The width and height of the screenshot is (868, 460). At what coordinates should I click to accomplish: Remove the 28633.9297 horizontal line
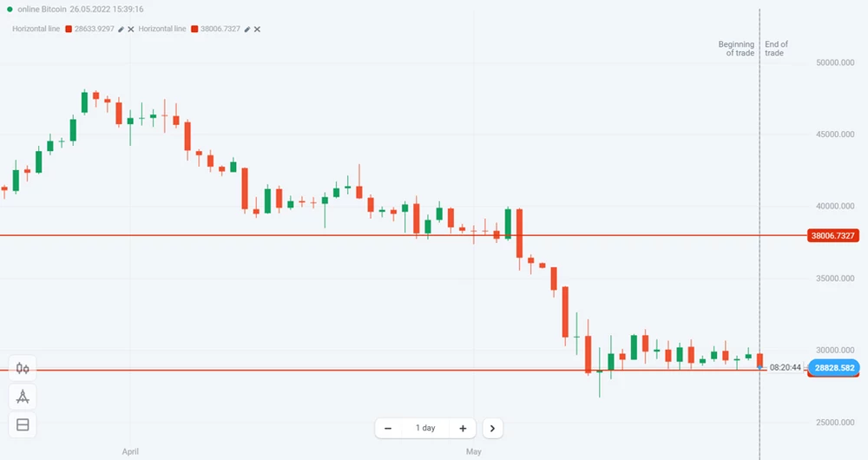click(131, 29)
